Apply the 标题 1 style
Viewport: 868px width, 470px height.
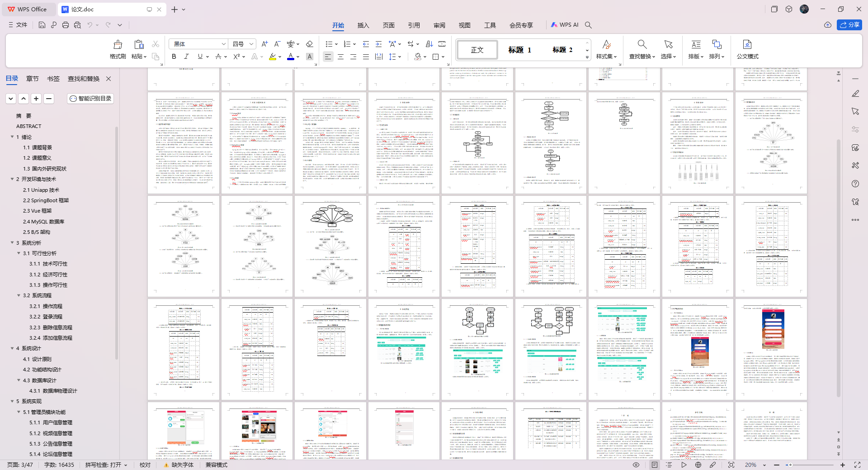(x=519, y=50)
